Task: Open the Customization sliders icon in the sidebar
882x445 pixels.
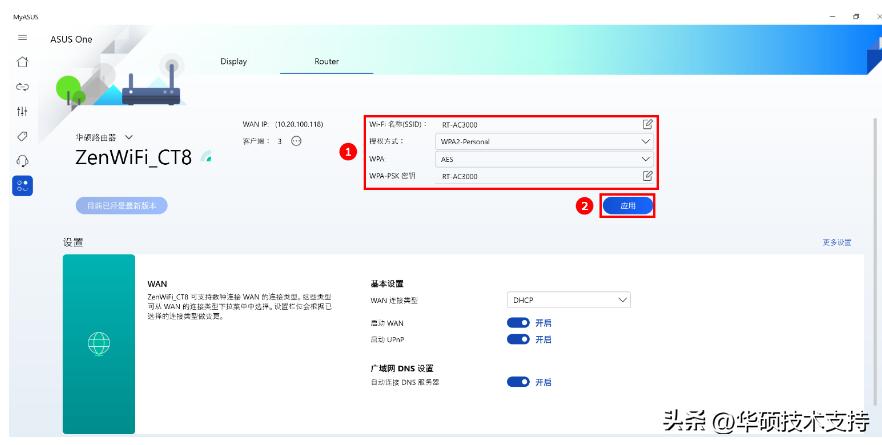Action: (22, 111)
